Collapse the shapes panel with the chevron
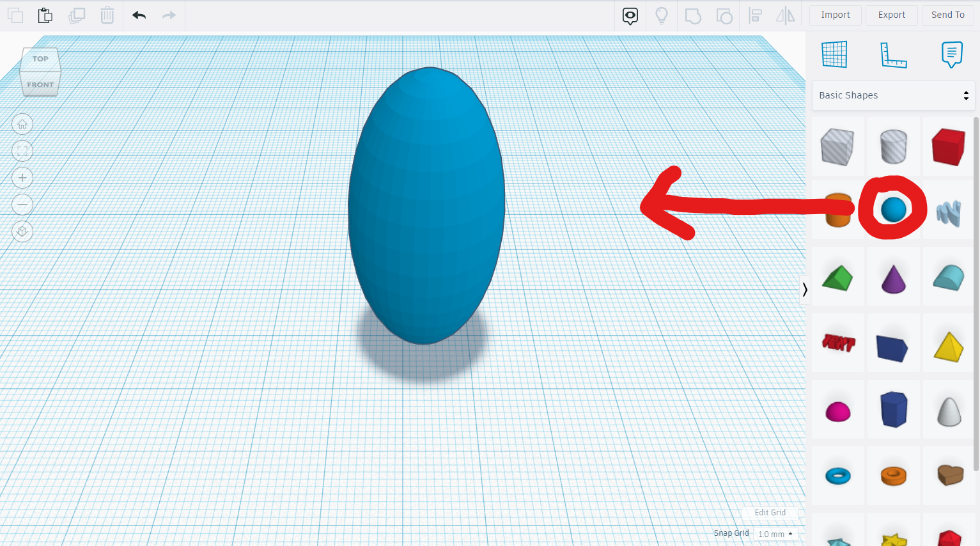 (x=805, y=290)
